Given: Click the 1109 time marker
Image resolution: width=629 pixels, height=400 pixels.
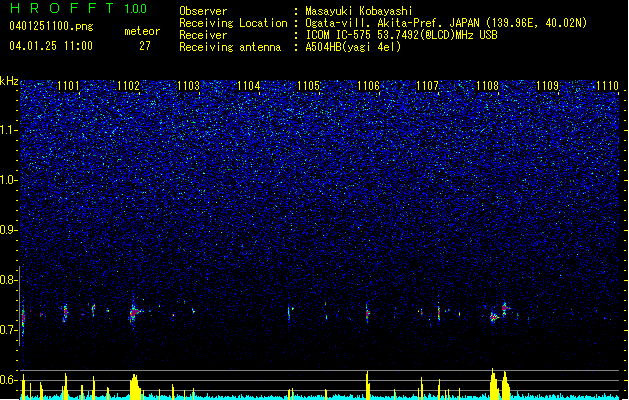Looking at the screenshot, I should click(548, 85).
